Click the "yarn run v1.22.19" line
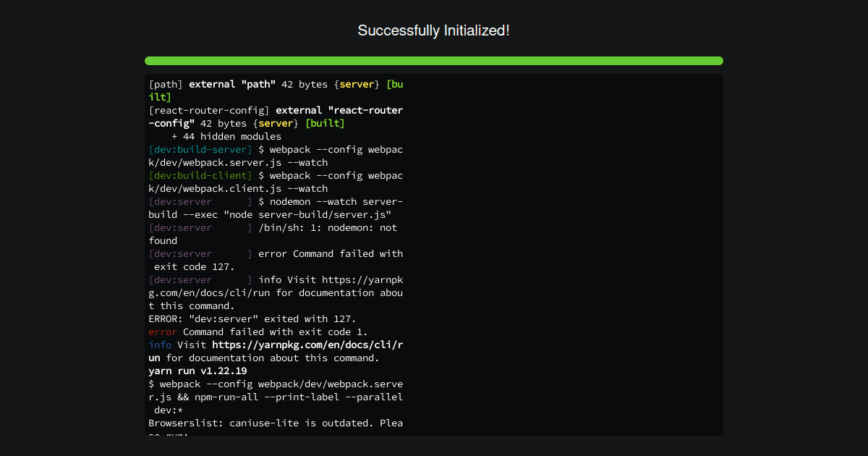Image resolution: width=868 pixels, height=456 pixels. (x=197, y=371)
